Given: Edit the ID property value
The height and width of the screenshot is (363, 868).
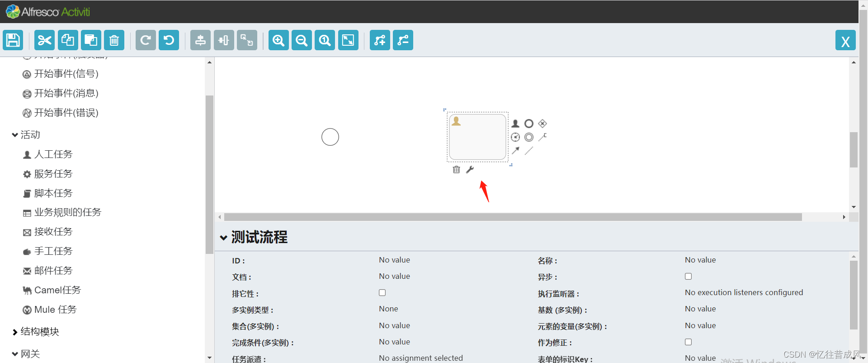Looking at the screenshot, I should click(x=395, y=260).
